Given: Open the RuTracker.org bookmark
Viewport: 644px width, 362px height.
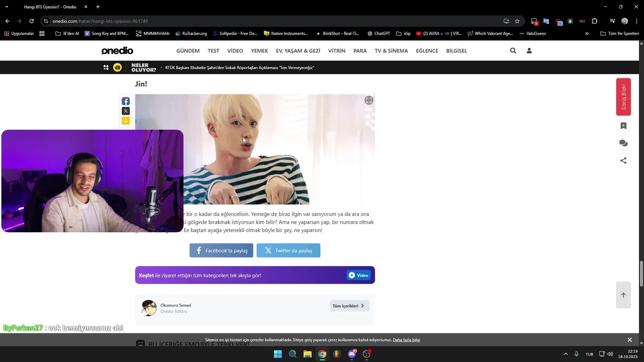Looking at the screenshot, I should [191, 34].
